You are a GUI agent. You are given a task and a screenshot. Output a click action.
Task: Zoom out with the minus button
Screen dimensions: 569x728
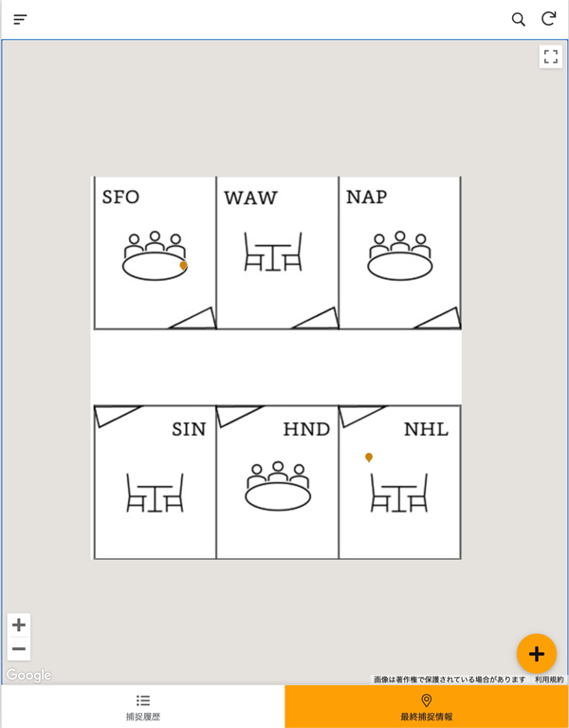19,648
